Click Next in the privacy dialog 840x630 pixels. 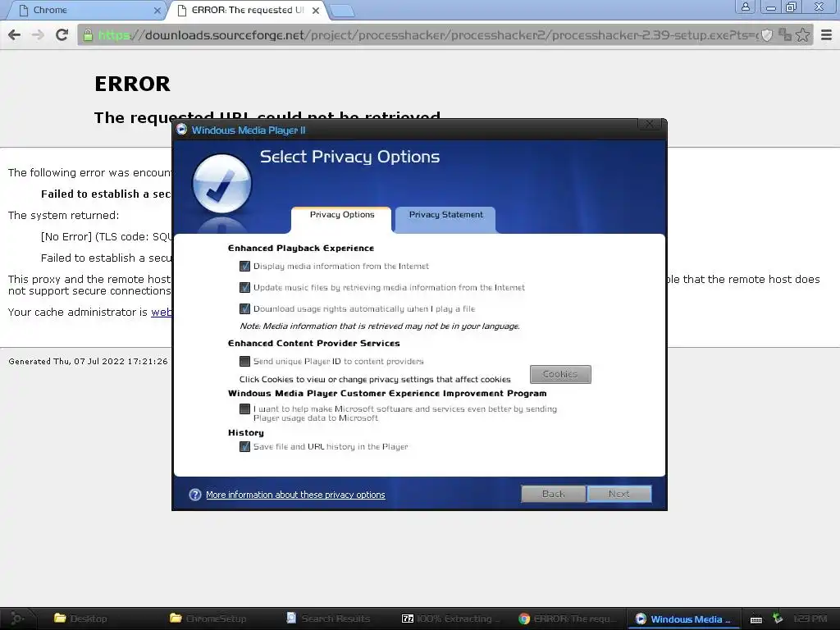point(619,494)
